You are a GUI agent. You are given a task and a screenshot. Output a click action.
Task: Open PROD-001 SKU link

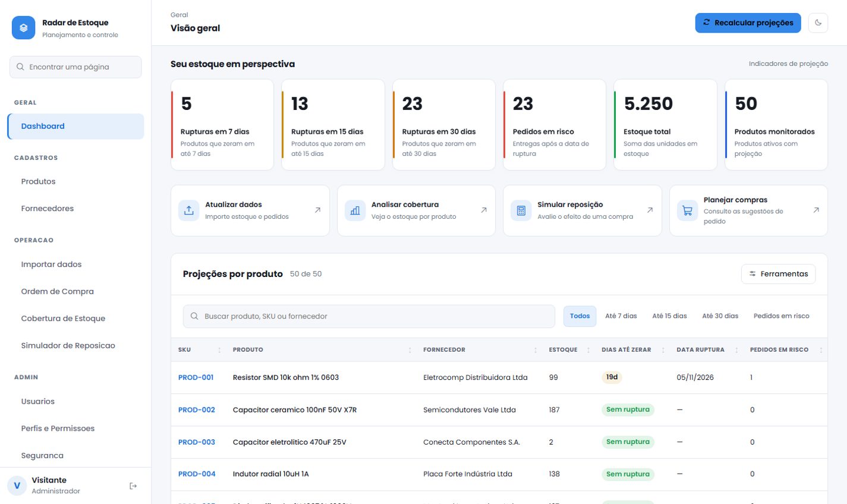[x=196, y=377]
